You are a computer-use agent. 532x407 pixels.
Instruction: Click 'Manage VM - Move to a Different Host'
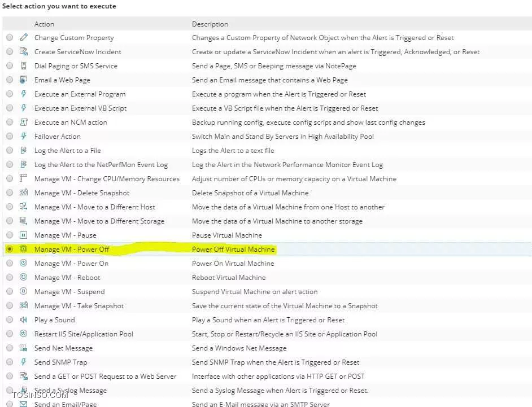(x=95, y=207)
